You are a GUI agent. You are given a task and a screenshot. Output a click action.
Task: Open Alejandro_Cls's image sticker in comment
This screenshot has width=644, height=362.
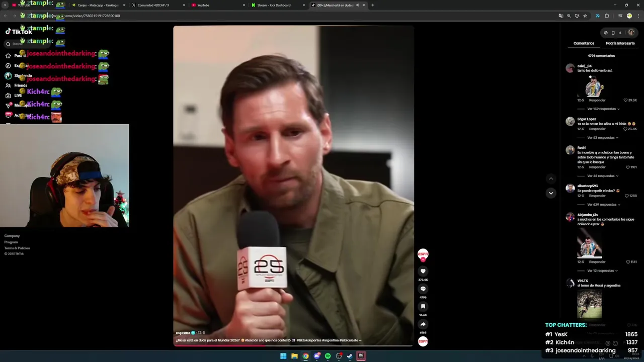[x=590, y=243]
